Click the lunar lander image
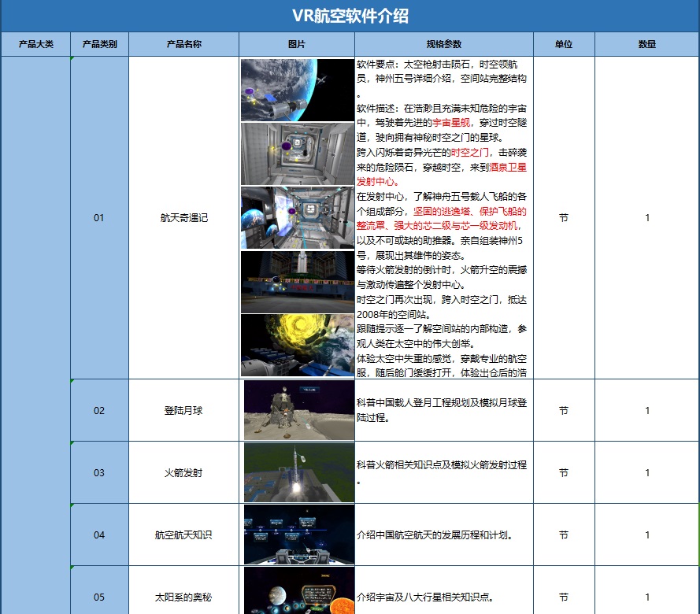The image size is (700, 614). coord(299,410)
